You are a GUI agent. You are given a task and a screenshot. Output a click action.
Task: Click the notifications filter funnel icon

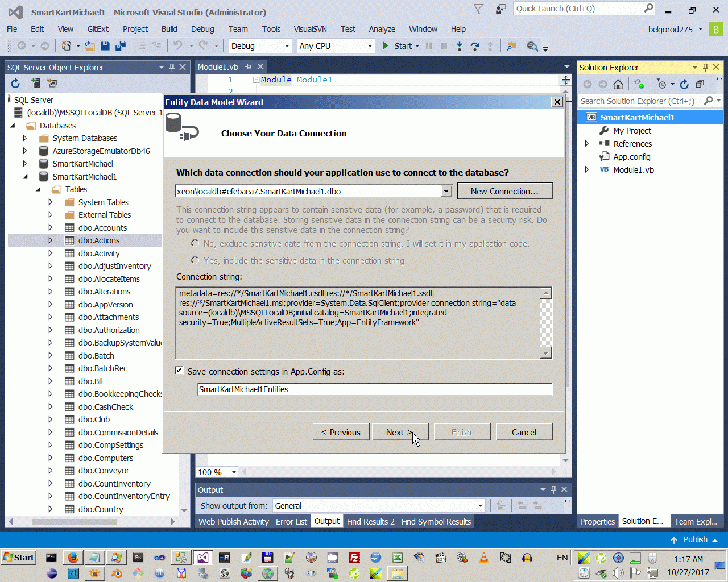pyautogui.click(x=479, y=9)
